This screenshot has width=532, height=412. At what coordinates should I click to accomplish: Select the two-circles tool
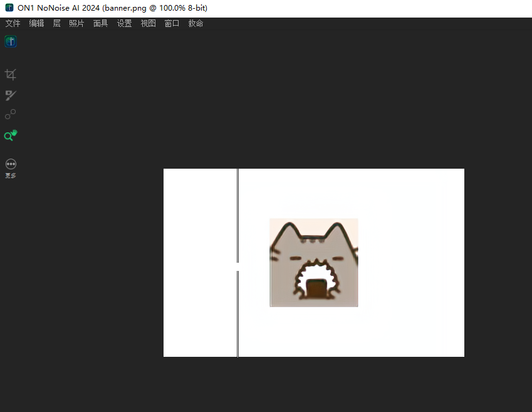(11, 115)
